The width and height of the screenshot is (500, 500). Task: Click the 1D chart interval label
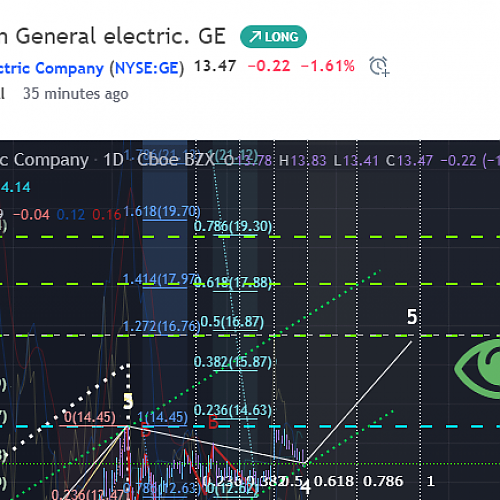tap(113, 160)
